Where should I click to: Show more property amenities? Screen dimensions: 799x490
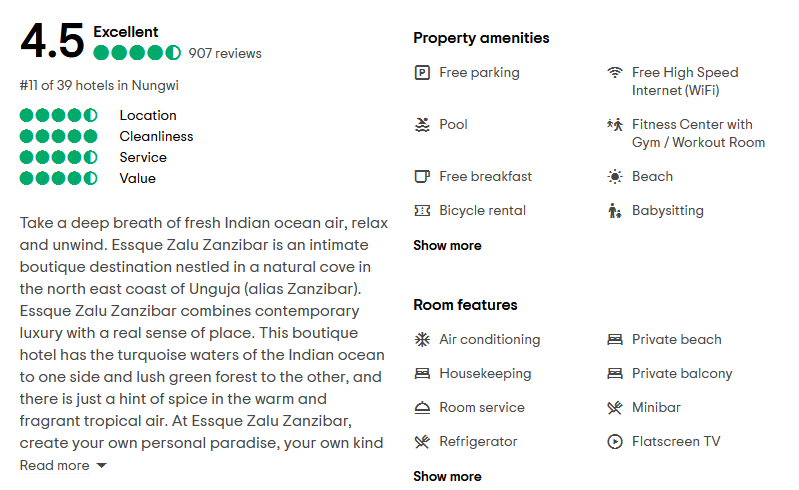click(447, 246)
